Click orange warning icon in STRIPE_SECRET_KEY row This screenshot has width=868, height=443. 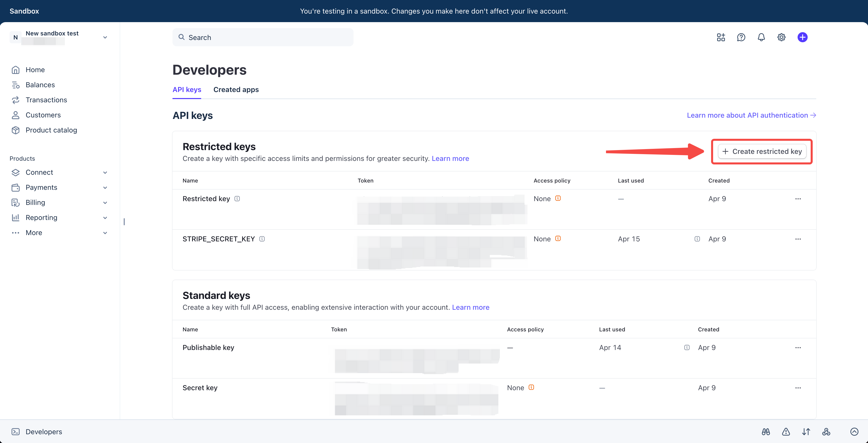tap(558, 239)
